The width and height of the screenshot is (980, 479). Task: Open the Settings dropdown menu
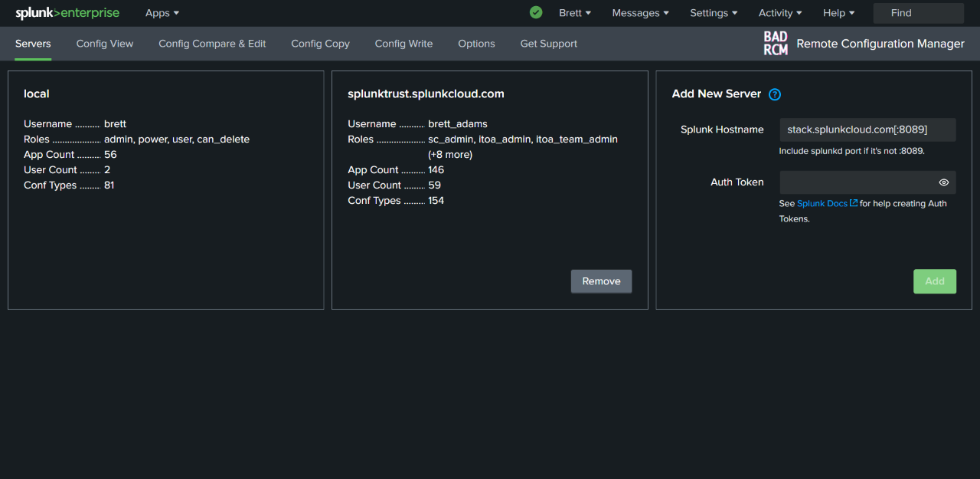pyautogui.click(x=714, y=13)
